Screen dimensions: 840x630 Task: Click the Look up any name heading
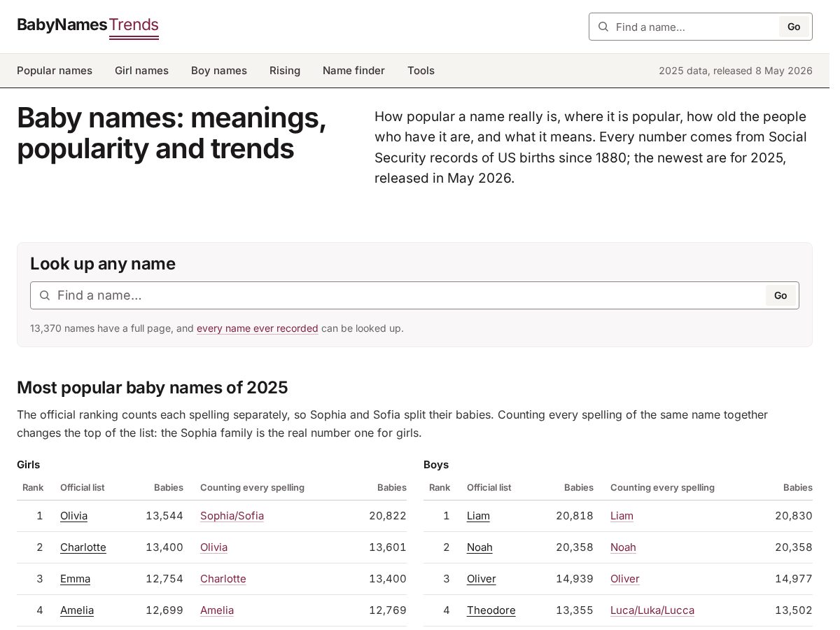coord(103,264)
